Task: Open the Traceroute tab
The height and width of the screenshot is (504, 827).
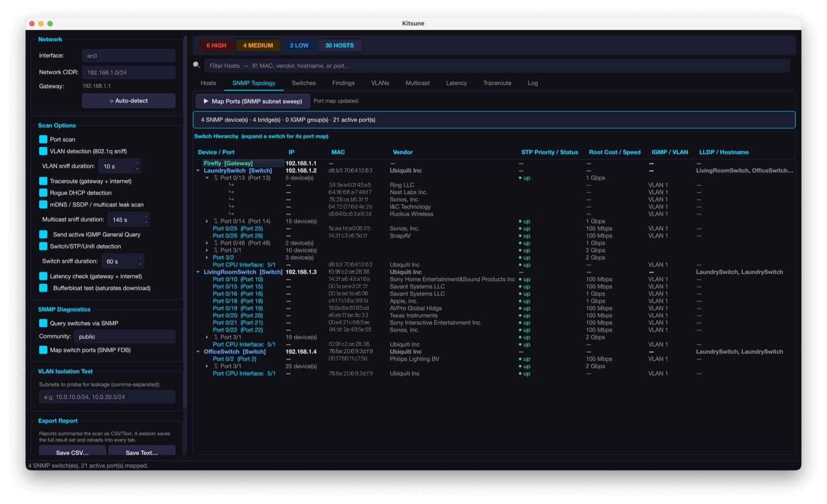Action: [x=497, y=83]
